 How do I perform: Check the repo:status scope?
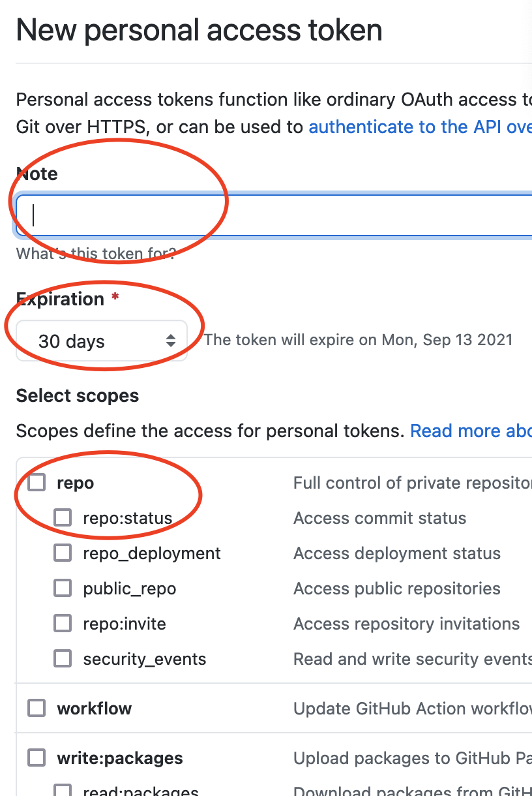(63, 518)
